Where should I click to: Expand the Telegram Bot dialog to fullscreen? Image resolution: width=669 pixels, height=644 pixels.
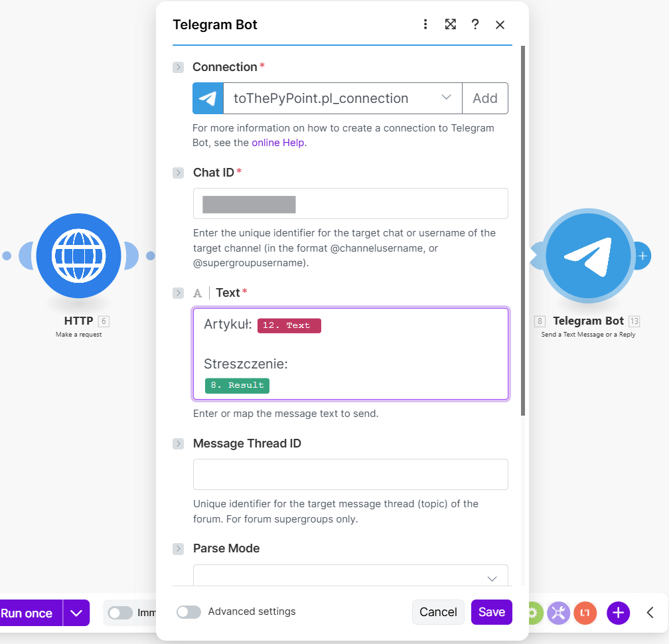[x=450, y=25]
